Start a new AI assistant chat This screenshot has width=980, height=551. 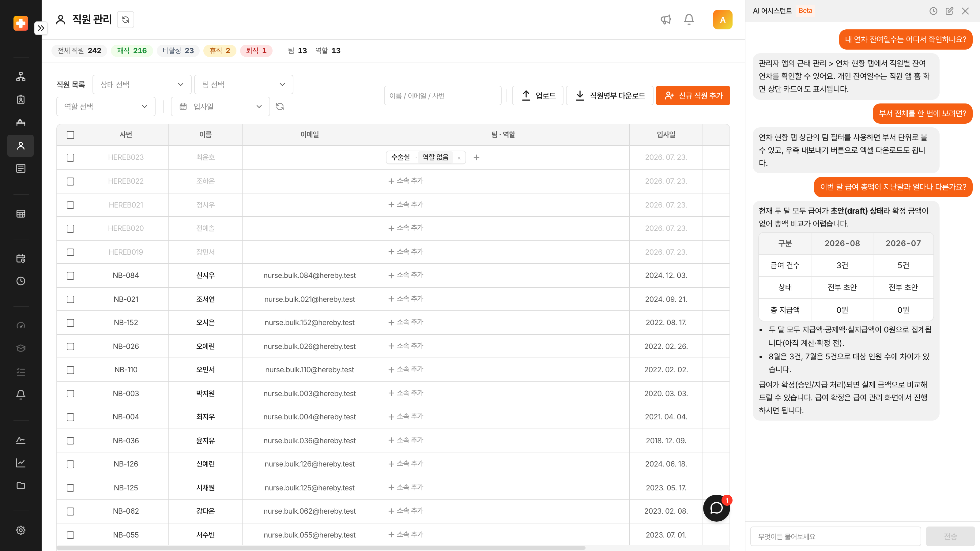[949, 11]
